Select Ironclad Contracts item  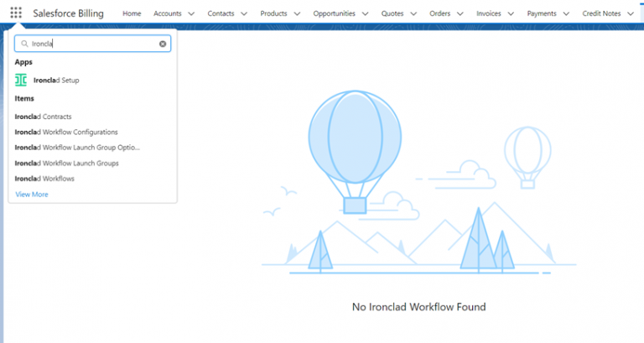tap(44, 117)
